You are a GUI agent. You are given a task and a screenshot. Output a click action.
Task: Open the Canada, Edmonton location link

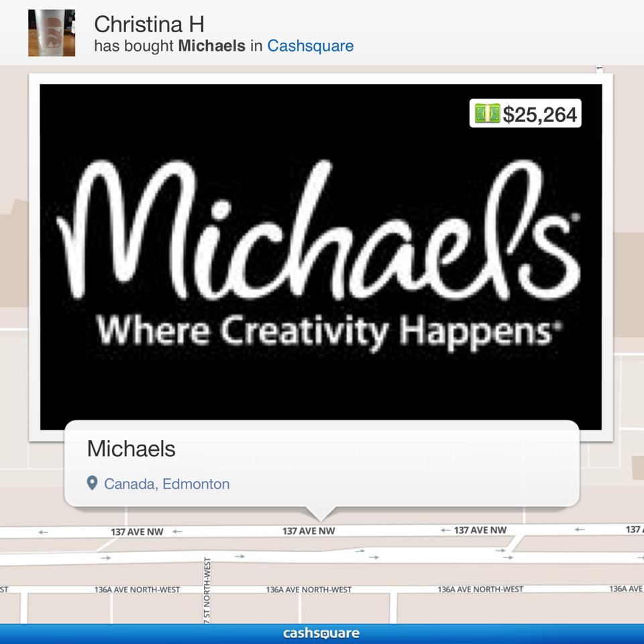click(167, 483)
